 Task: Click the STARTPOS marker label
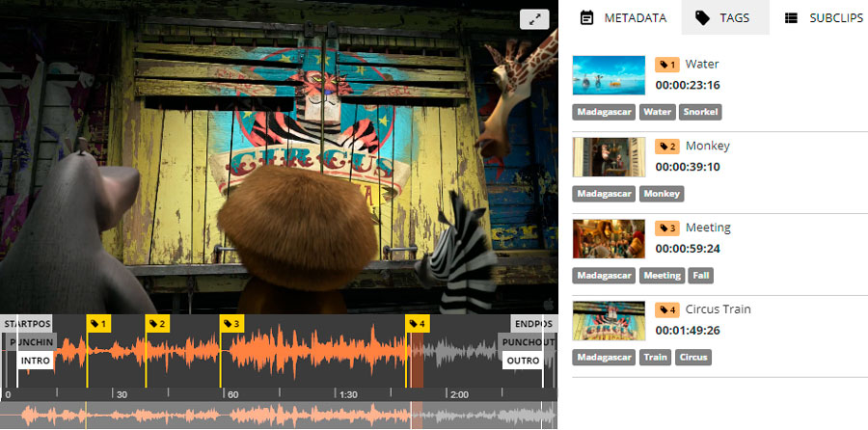[x=27, y=324]
